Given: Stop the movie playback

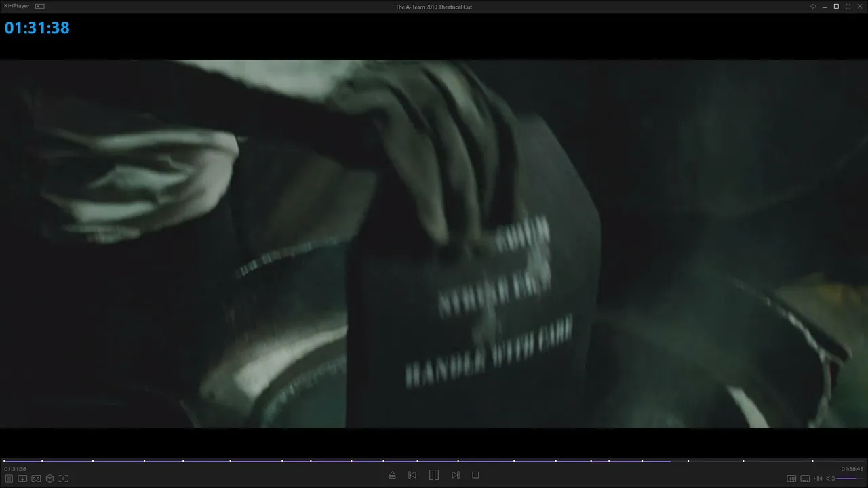Looking at the screenshot, I should pyautogui.click(x=475, y=475).
